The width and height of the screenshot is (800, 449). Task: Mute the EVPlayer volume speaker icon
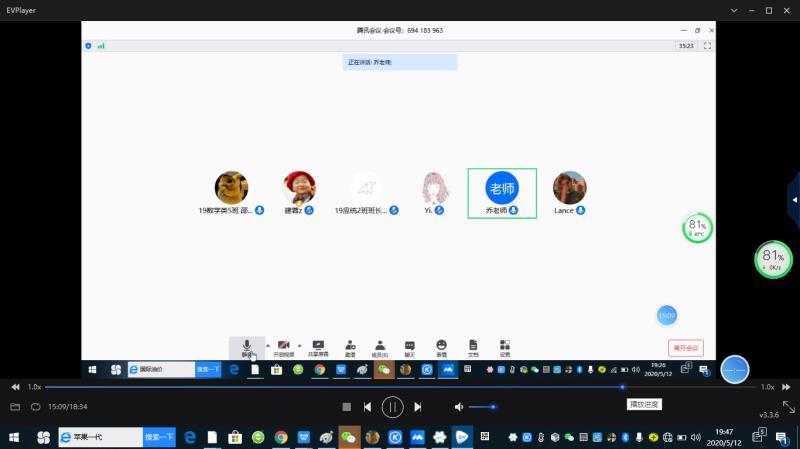[459, 407]
